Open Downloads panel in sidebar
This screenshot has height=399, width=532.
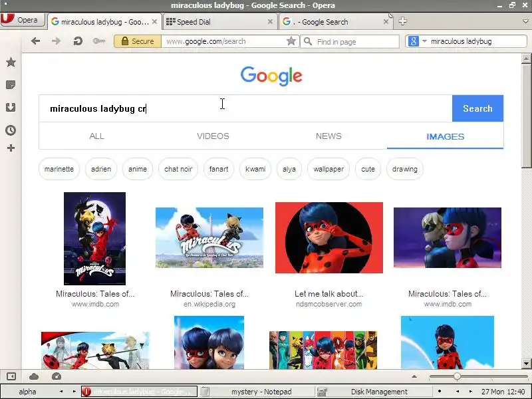[x=11, y=108]
